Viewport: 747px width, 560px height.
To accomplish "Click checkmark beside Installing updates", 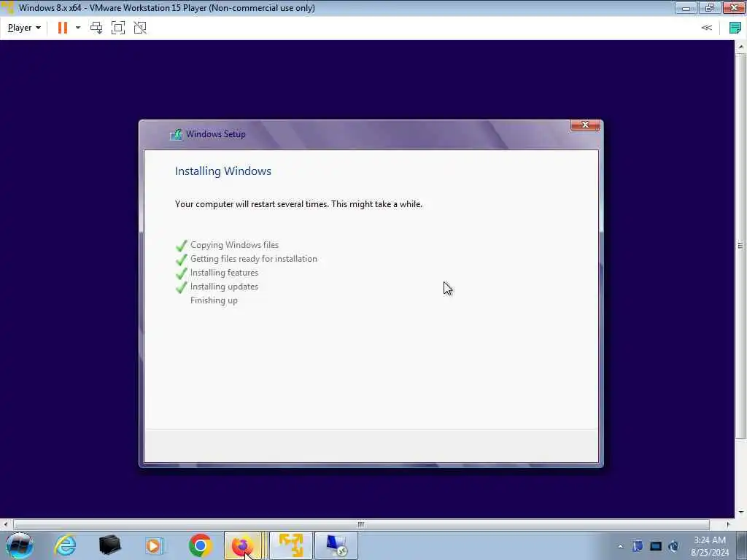I will 182,287.
